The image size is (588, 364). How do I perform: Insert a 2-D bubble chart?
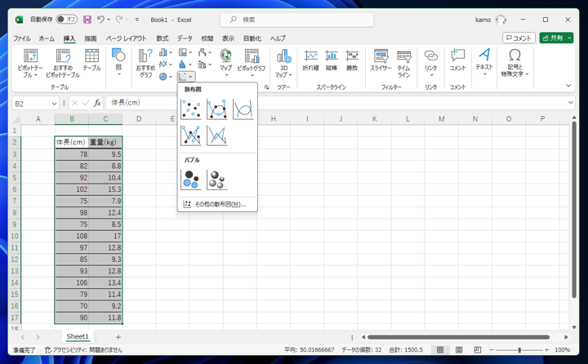[191, 180]
